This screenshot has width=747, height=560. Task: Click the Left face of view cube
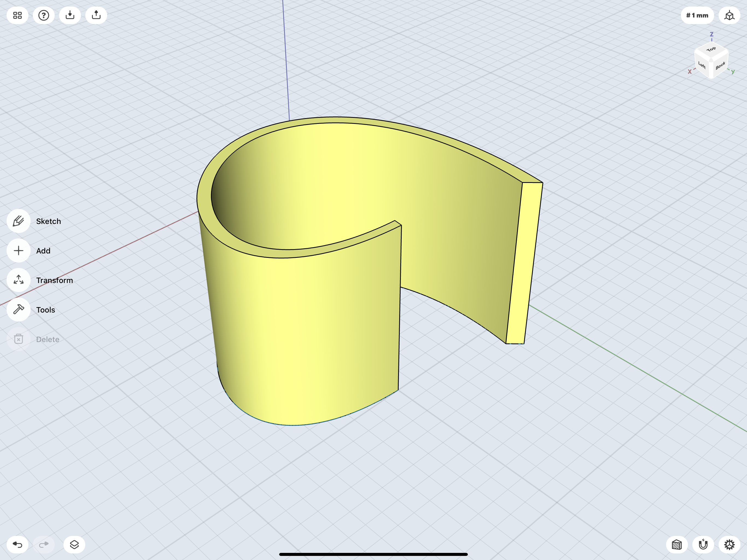702,65
